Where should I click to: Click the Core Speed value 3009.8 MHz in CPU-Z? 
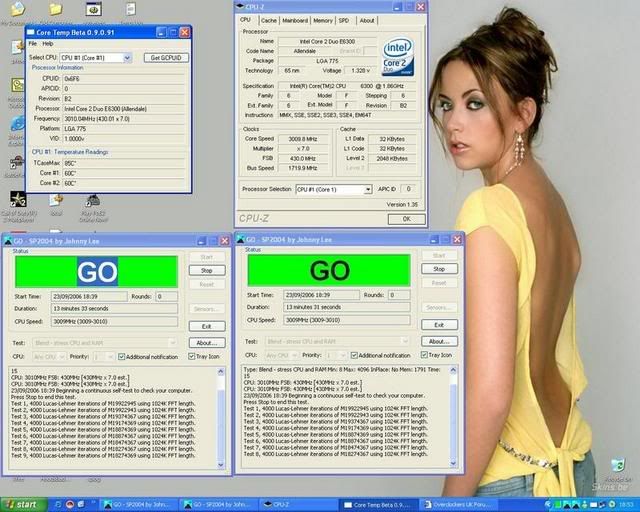(303, 139)
